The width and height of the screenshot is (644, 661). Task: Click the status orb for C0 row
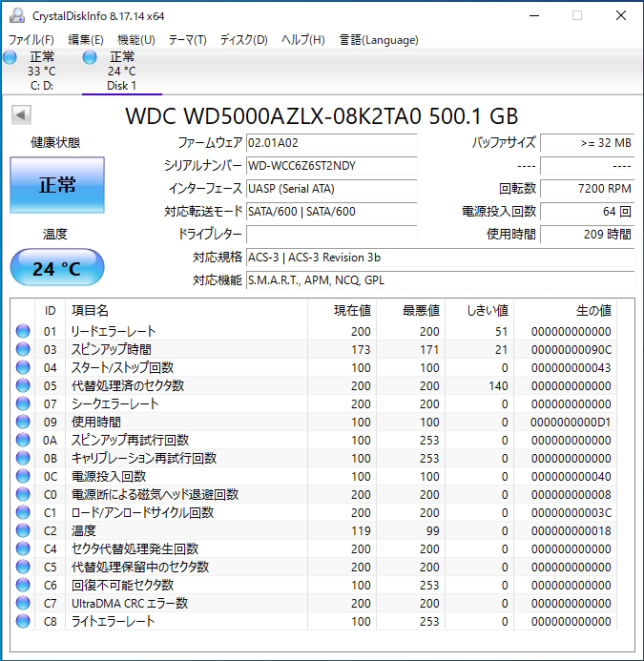click(x=23, y=494)
